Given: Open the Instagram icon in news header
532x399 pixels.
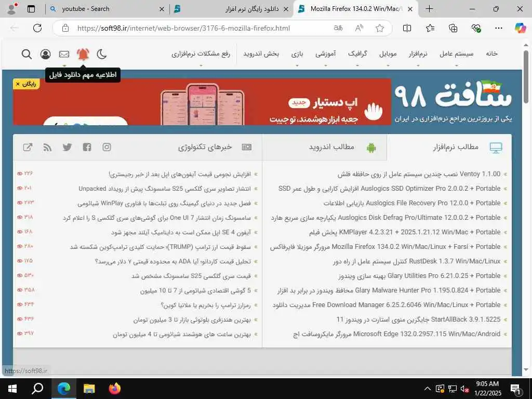Looking at the screenshot, I should click(107, 147).
